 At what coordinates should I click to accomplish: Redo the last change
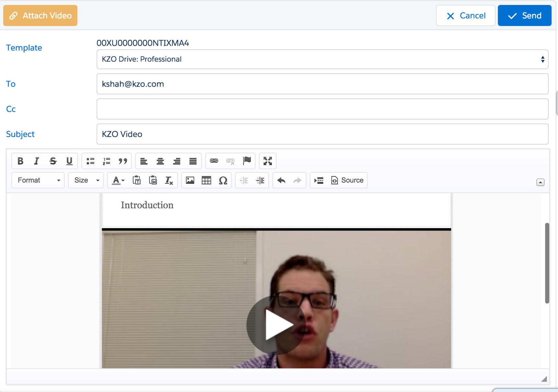[297, 180]
